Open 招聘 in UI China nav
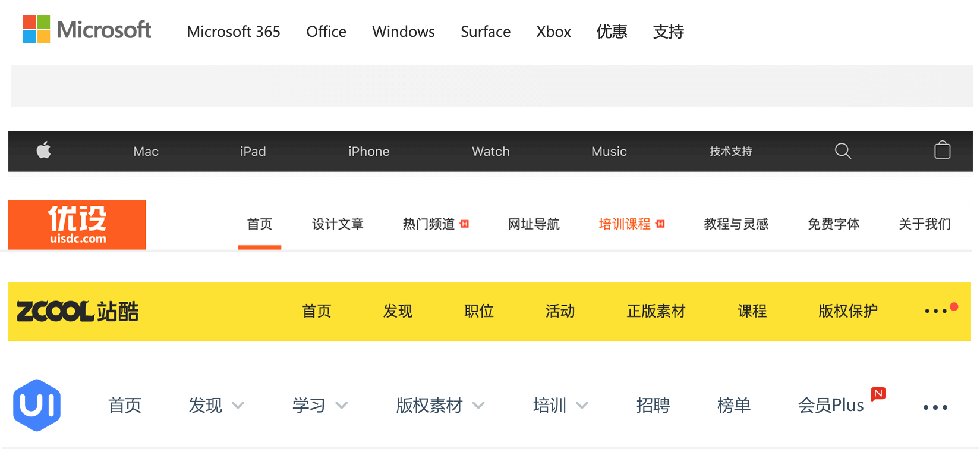This screenshot has height=461, width=980. (653, 406)
